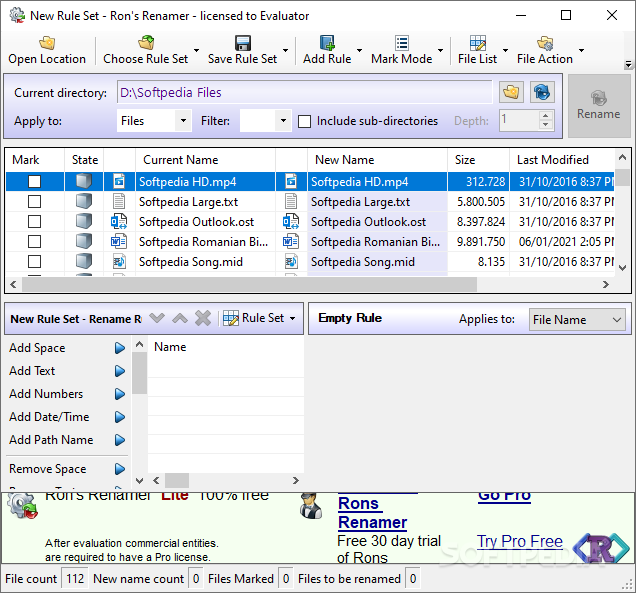Click the File Action icon

545,43
